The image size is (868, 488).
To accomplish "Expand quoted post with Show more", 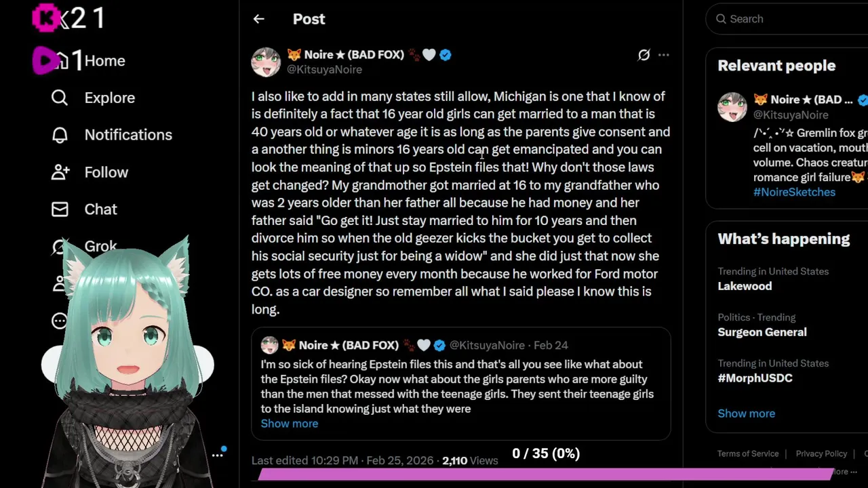I will (290, 424).
